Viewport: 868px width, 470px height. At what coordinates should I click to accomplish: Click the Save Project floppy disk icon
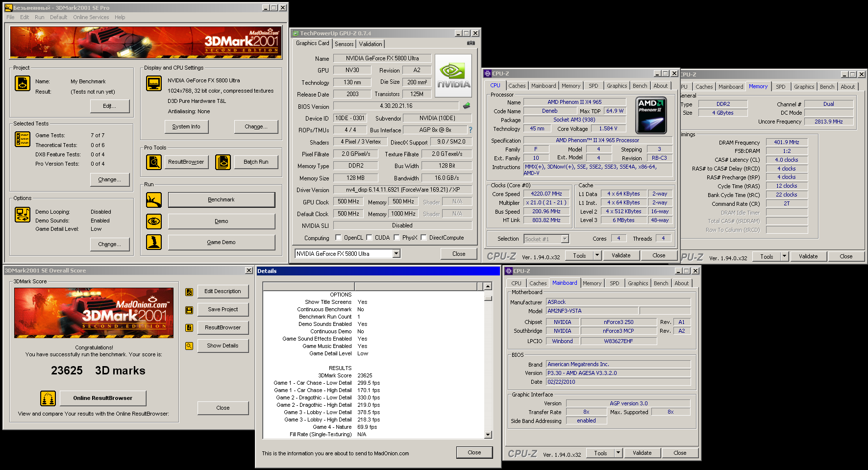[x=189, y=310]
